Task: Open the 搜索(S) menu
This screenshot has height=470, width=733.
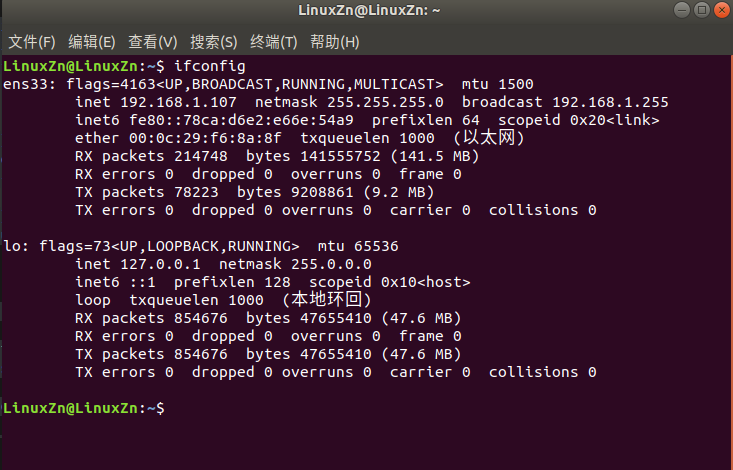Action: 213,42
